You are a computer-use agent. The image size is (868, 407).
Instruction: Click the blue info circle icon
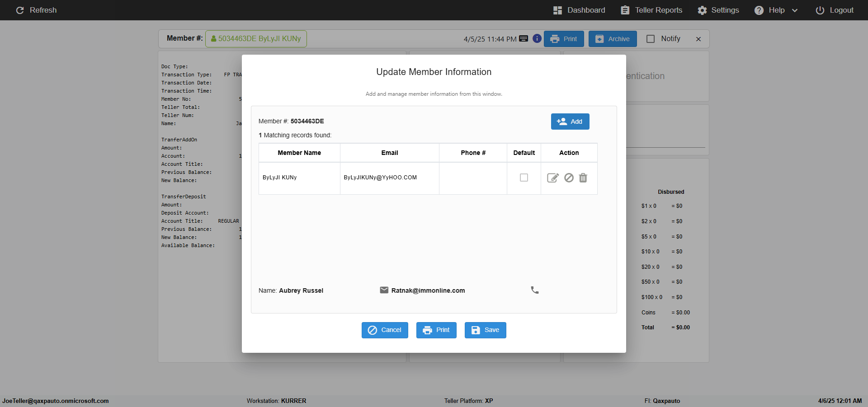point(537,38)
